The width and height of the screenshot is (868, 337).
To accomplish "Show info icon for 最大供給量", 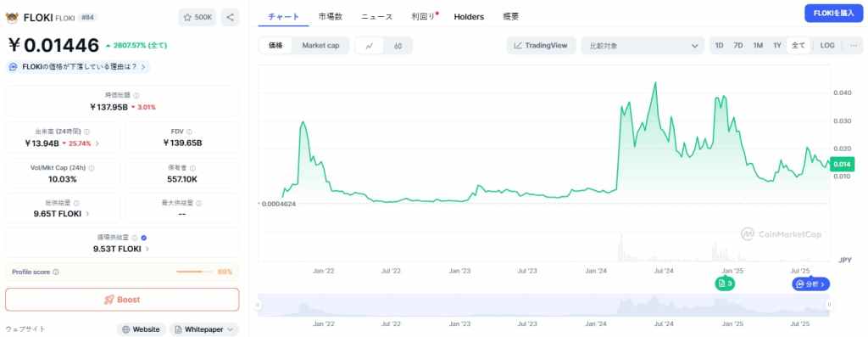I will pos(198,204).
